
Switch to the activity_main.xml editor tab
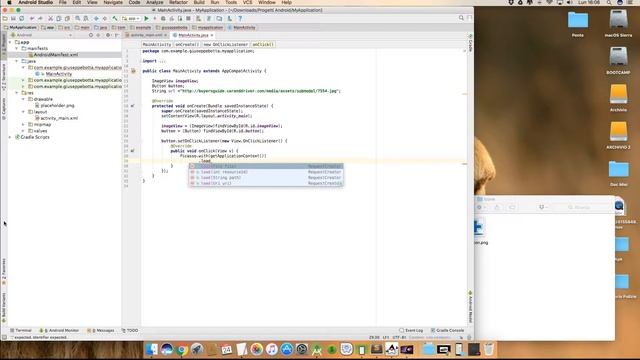pos(146,36)
